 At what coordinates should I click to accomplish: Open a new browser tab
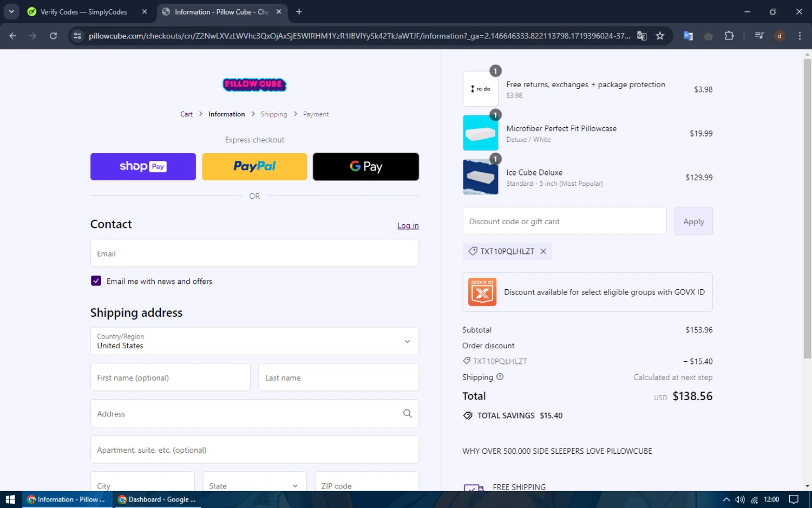[x=299, y=11]
